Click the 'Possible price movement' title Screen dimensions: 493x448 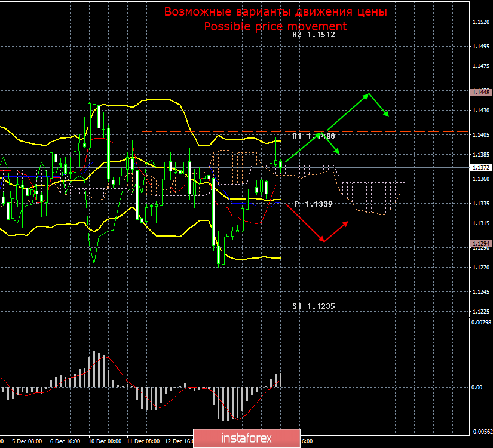coord(275,26)
